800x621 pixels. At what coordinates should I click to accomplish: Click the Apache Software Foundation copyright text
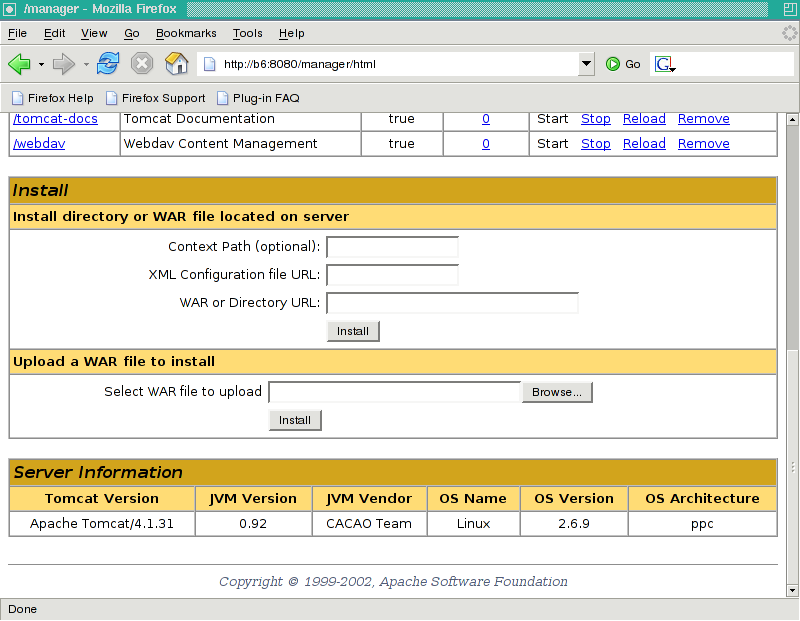click(x=393, y=582)
